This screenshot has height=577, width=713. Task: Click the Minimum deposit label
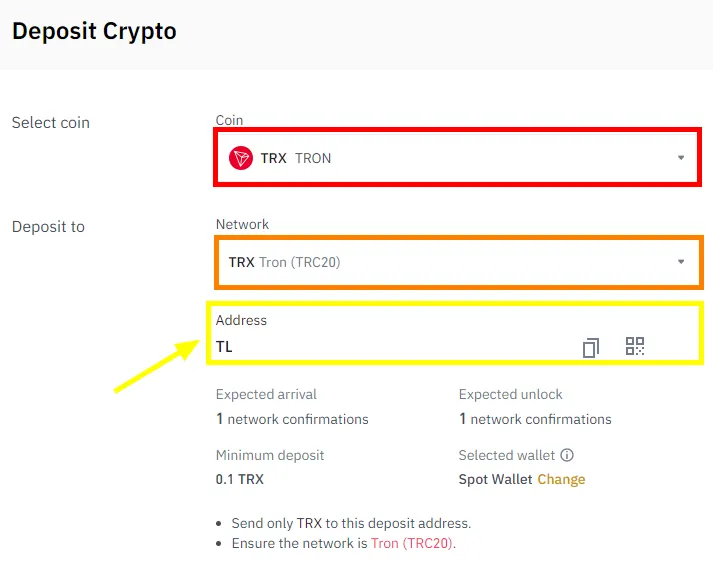click(270, 455)
